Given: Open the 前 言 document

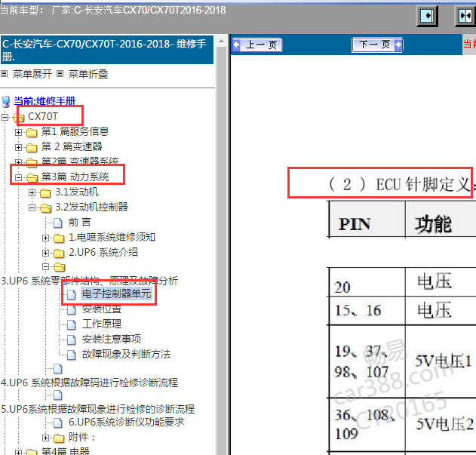Looking at the screenshot, I should [79, 222].
